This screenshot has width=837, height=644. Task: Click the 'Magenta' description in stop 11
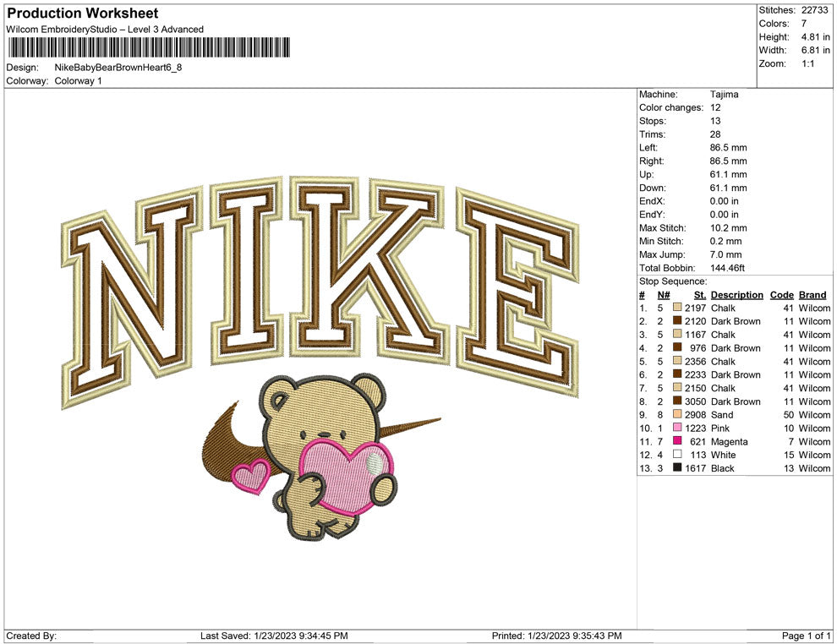coord(729,442)
